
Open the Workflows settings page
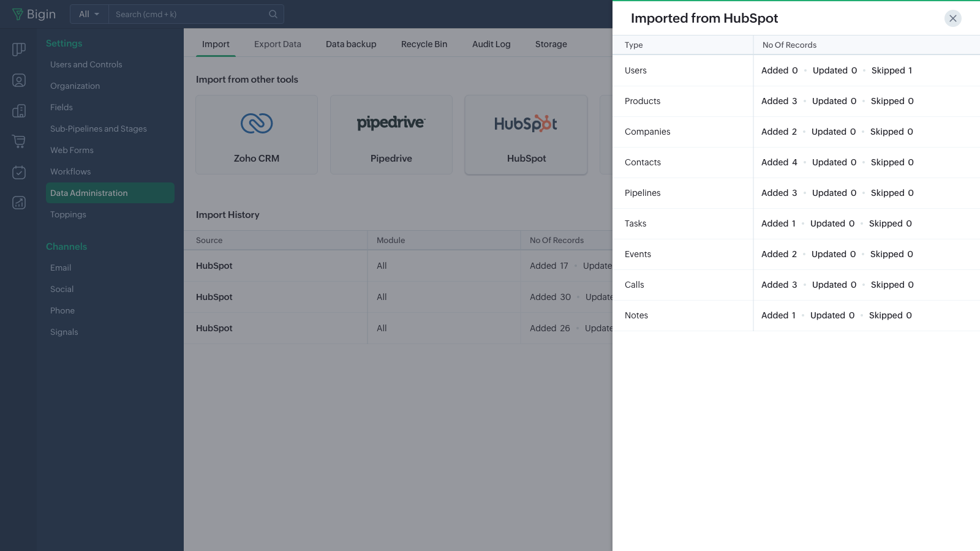click(70, 171)
